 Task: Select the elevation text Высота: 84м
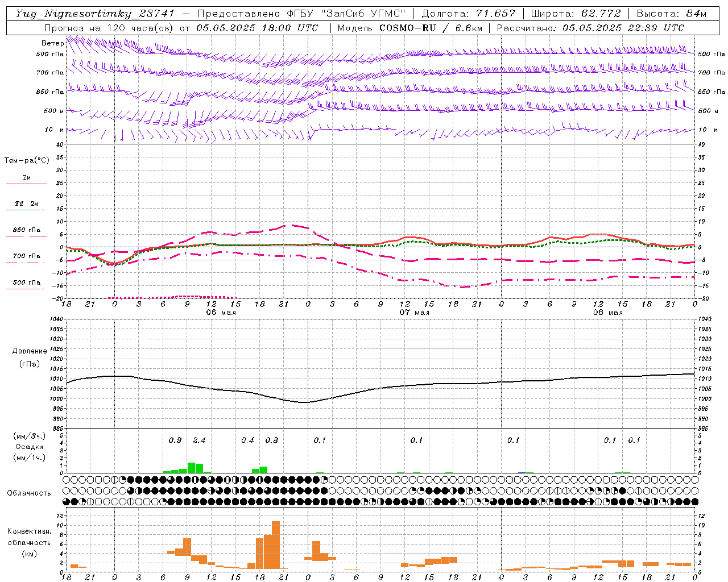click(672, 14)
